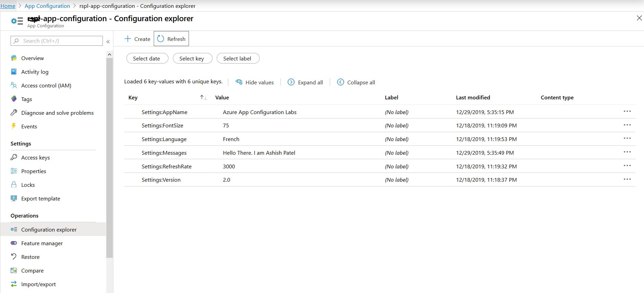Open more options for Settings:AppName row
This screenshot has height=293, width=644.
pyautogui.click(x=627, y=112)
